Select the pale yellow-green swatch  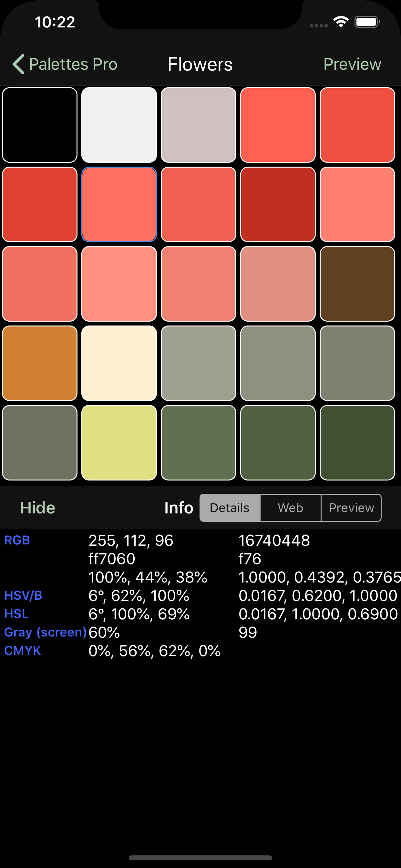[119, 442]
